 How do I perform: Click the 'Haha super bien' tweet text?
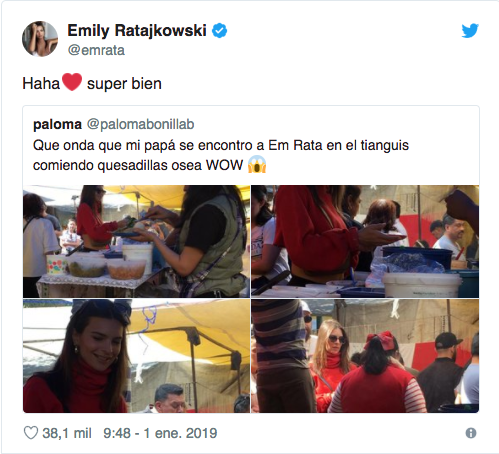point(92,83)
